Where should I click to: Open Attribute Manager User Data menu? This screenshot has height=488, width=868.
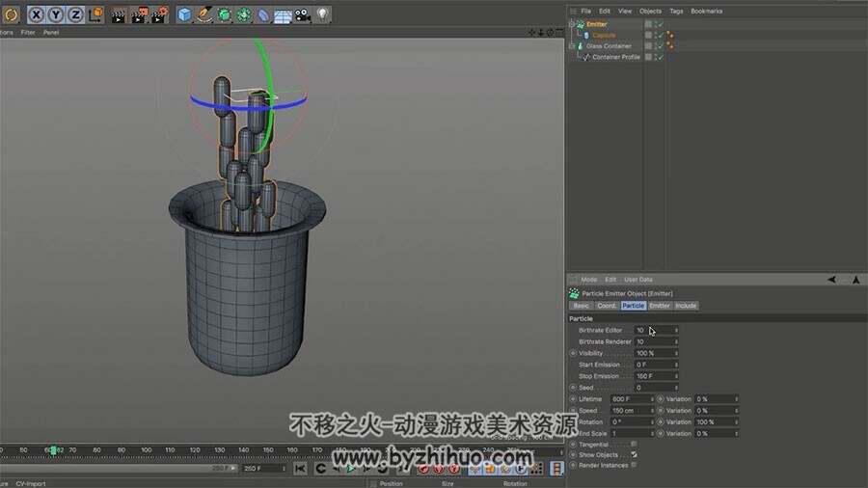638,280
